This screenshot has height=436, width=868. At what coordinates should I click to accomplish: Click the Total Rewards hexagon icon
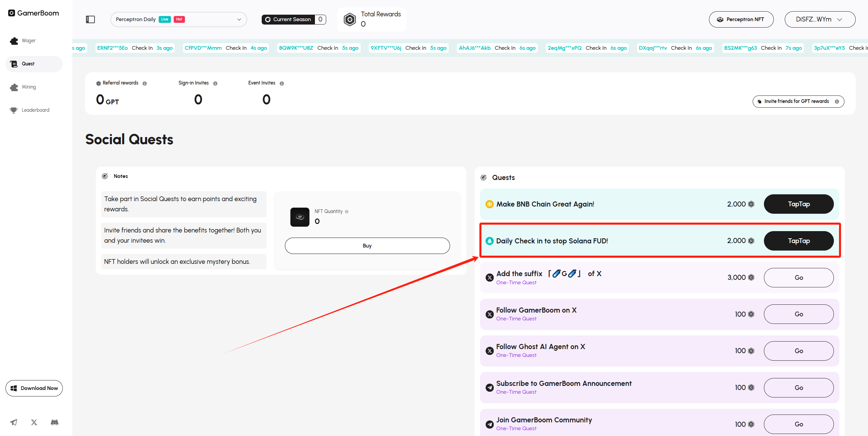350,19
